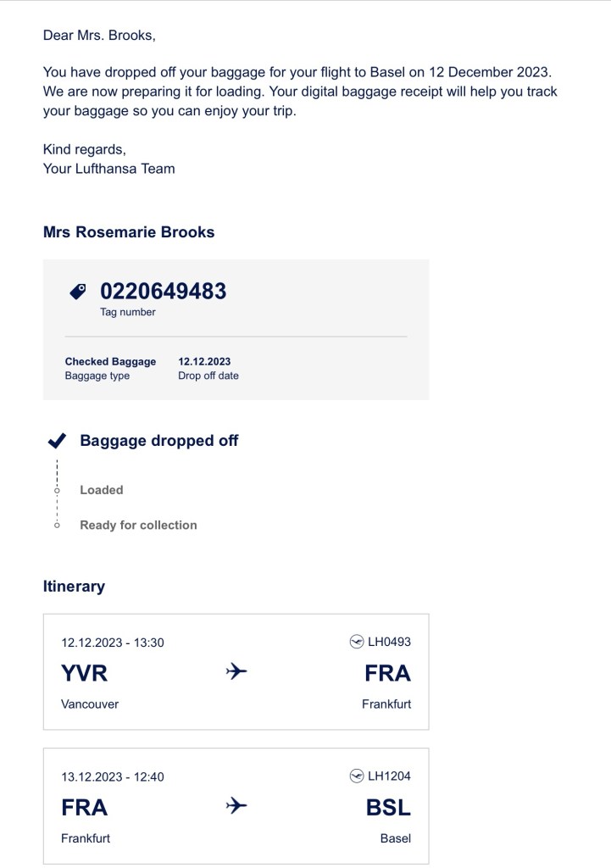Click flight number LH0493

point(389,642)
